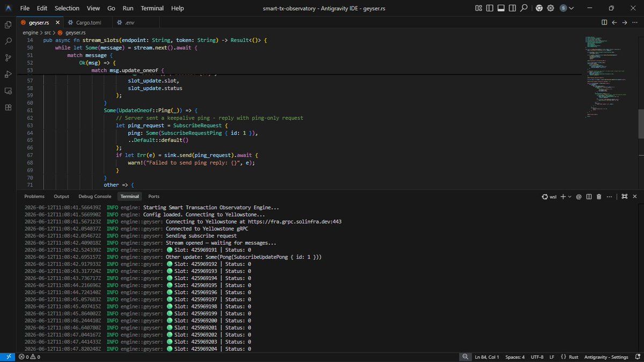
Task: Close the geyser.rs tab
Action: point(56,23)
